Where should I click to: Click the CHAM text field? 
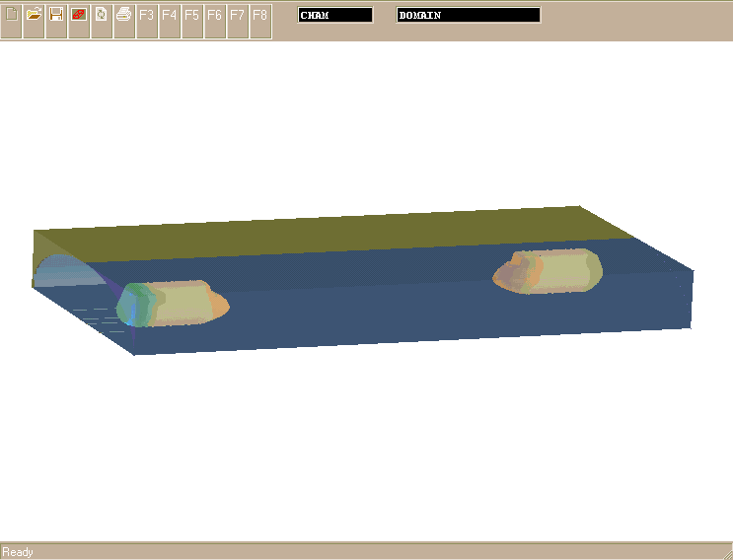335,15
